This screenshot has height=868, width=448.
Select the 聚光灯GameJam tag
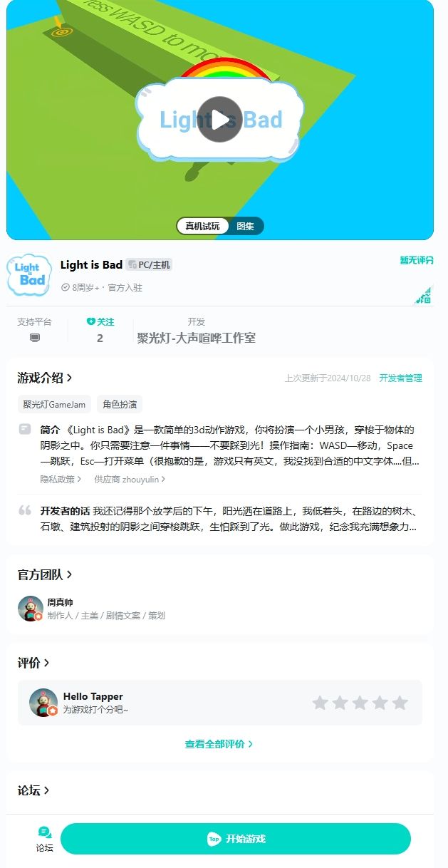click(54, 405)
